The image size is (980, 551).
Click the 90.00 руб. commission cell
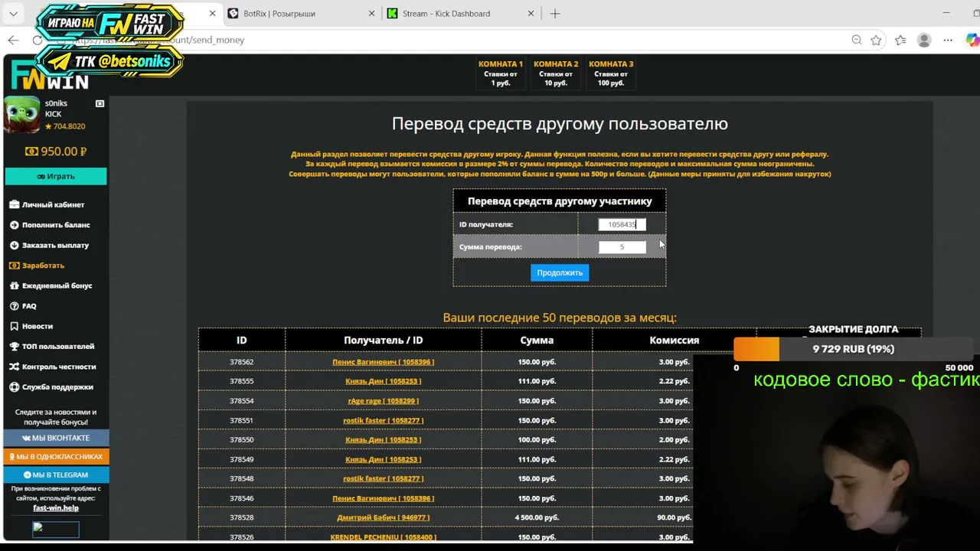[x=674, y=518]
